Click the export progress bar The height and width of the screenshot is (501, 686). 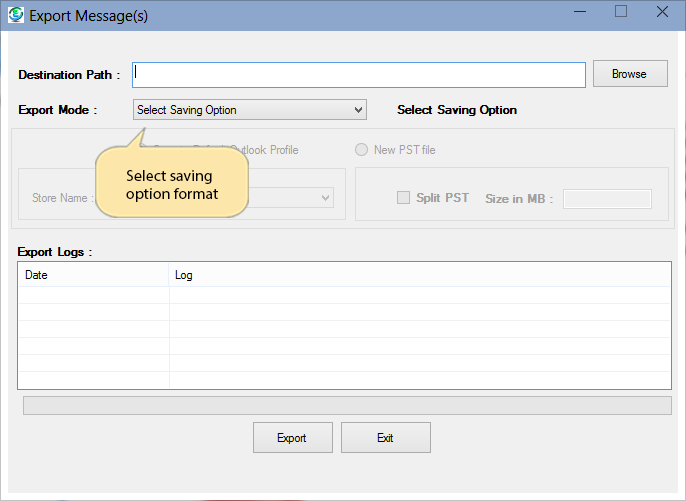tap(347, 405)
